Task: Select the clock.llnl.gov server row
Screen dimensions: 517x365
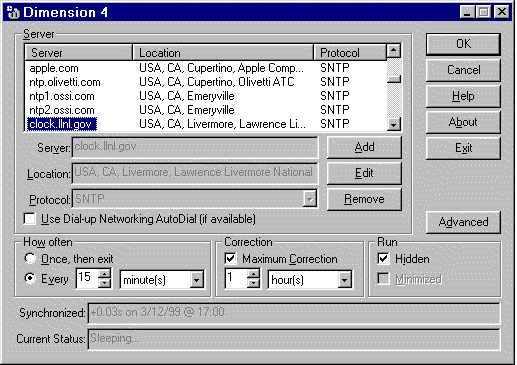Action: click(x=206, y=124)
